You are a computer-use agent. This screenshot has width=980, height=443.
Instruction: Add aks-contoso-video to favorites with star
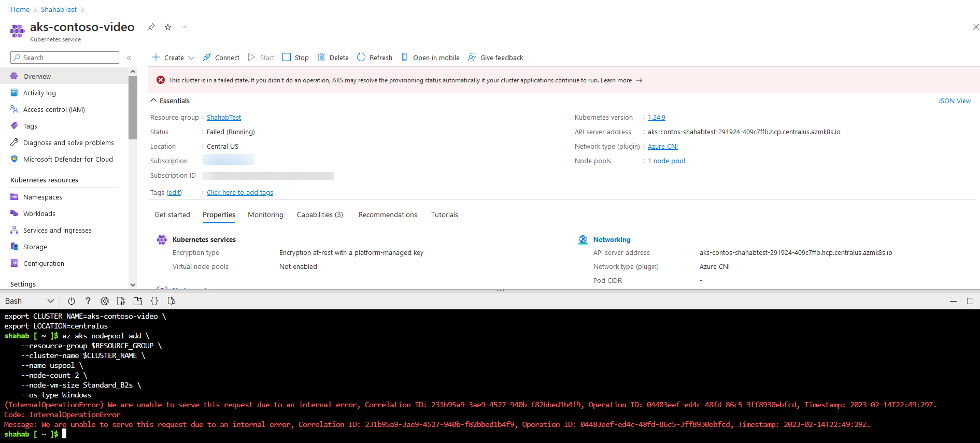tap(168, 27)
